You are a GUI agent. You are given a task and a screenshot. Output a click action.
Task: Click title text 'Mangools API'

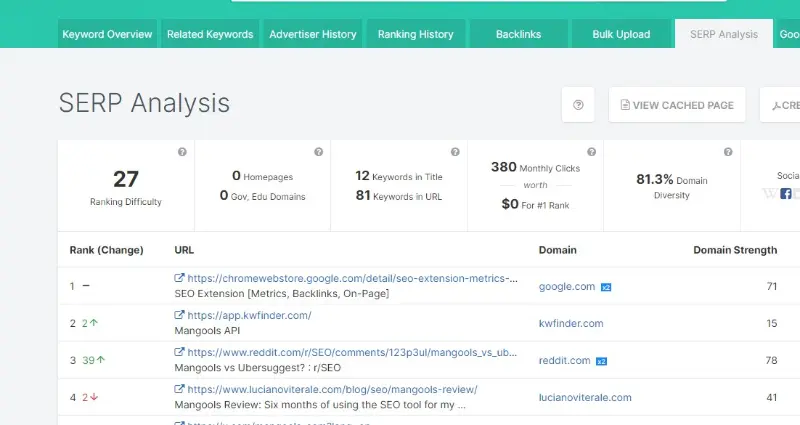207,331
